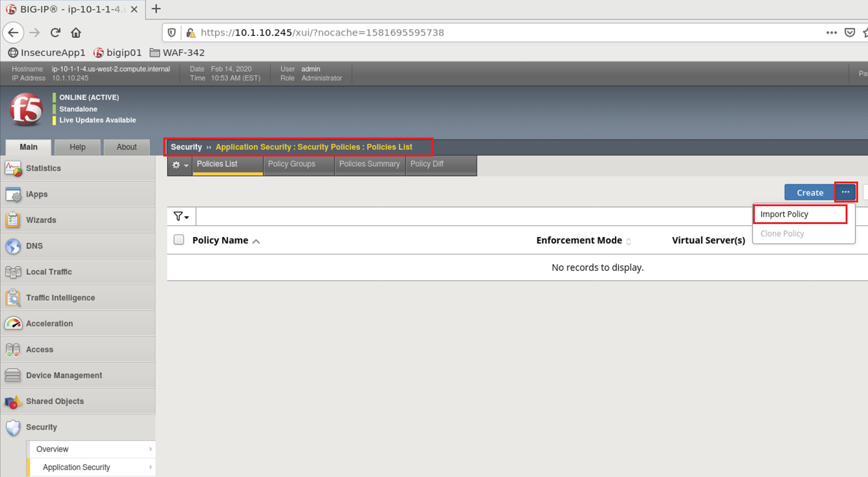Click the insecure connection lock warning icon

[x=191, y=33]
